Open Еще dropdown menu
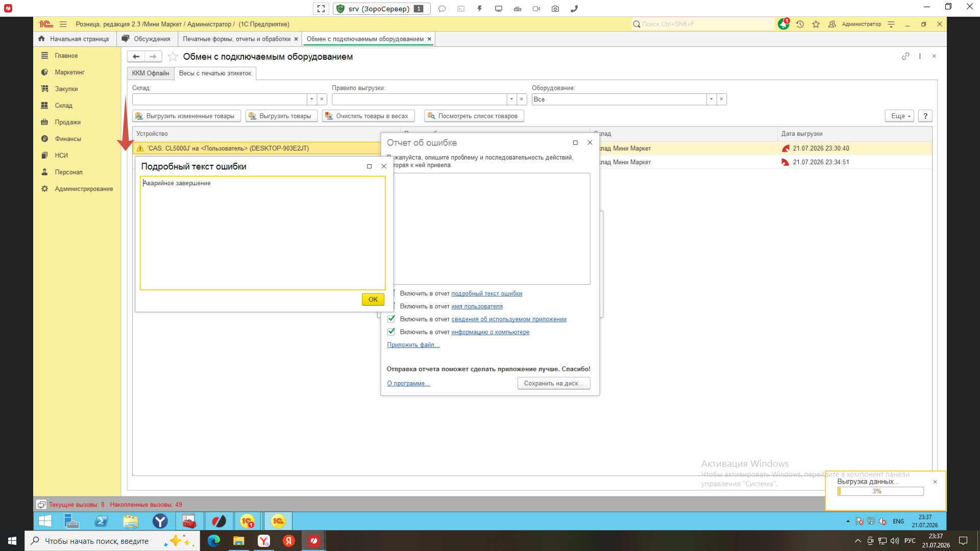The width and height of the screenshot is (980, 551). (899, 116)
